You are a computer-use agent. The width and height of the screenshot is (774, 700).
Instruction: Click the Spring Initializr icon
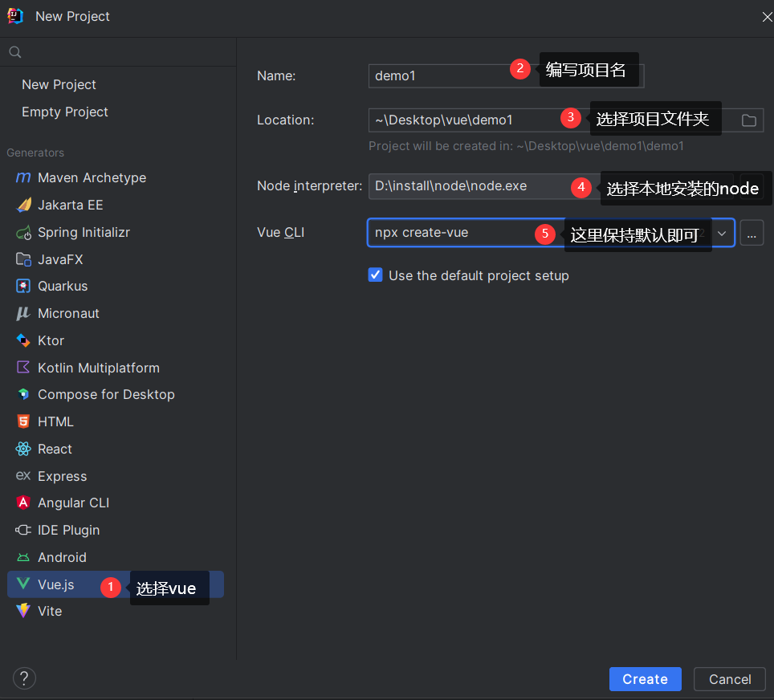tap(23, 232)
